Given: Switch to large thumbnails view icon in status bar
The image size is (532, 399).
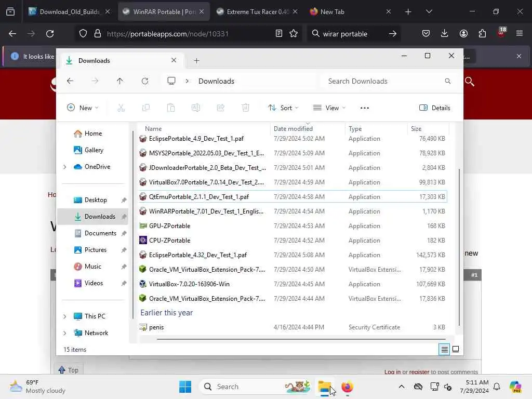Looking at the screenshot, I should [x=456, y=349].
